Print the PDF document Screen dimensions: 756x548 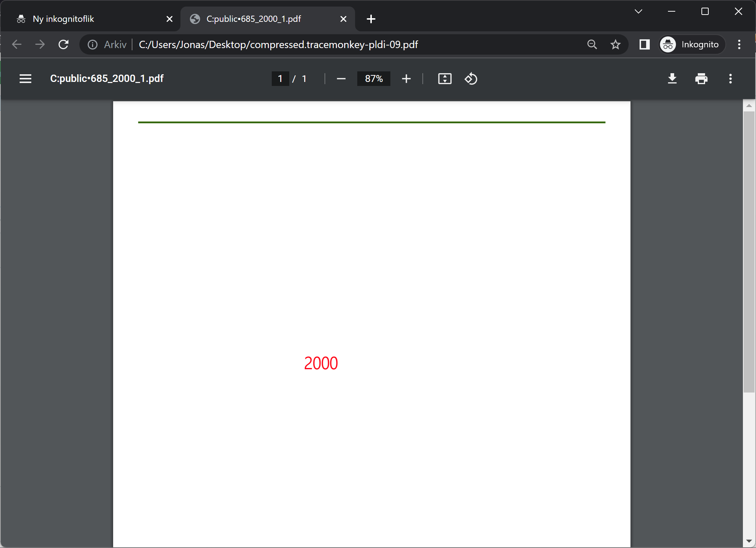click(x=701, y=79)
